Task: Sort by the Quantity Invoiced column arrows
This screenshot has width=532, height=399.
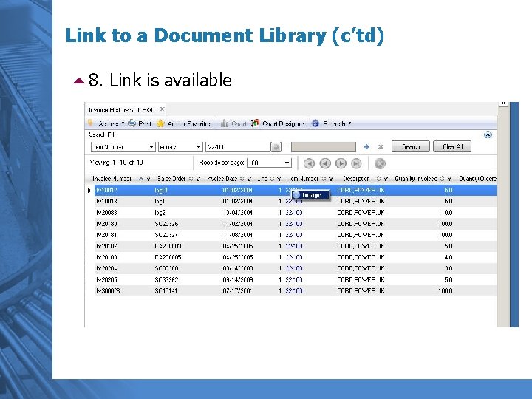Action: 442,179
